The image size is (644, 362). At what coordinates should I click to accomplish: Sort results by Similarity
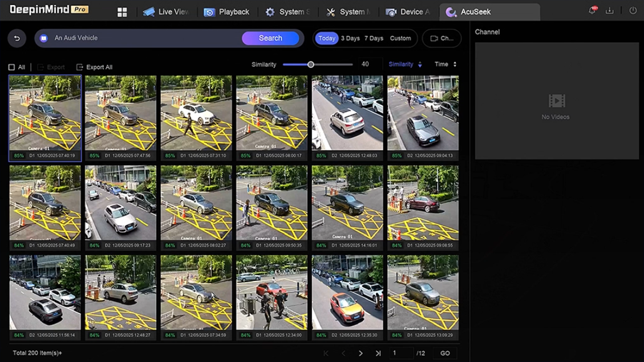[405, 65]
